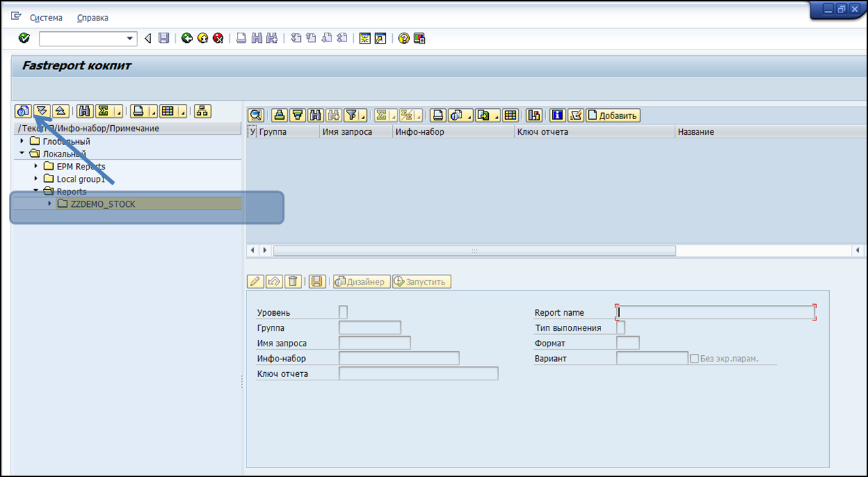Viewport: 868px width, 477px height.
Task: Open the Справка menu
Action: [93, 18]
